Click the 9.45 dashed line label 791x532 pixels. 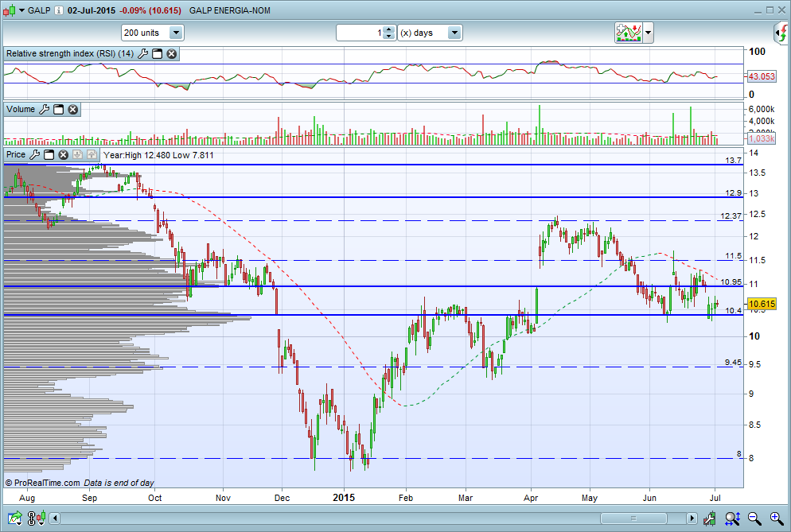(x=734, y=363)
